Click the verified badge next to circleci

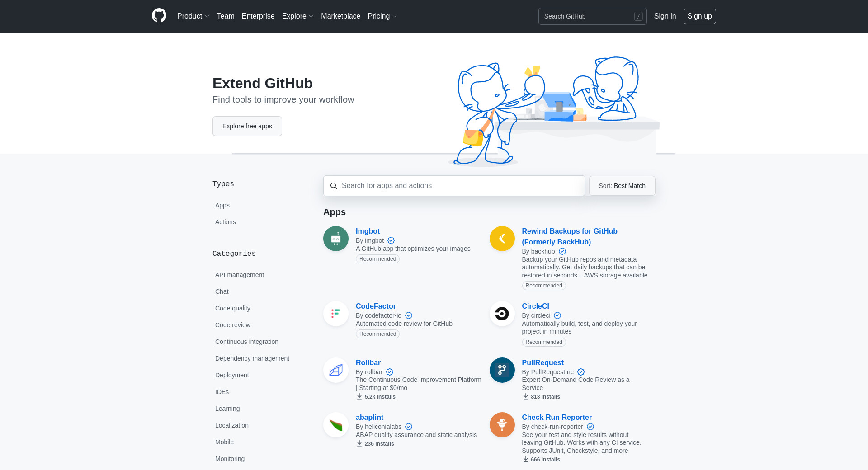557,315
